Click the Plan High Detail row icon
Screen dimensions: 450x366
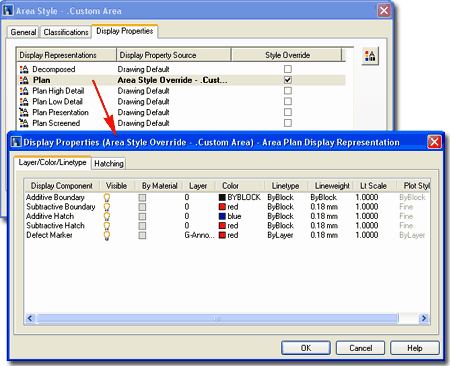coord(24,91)
